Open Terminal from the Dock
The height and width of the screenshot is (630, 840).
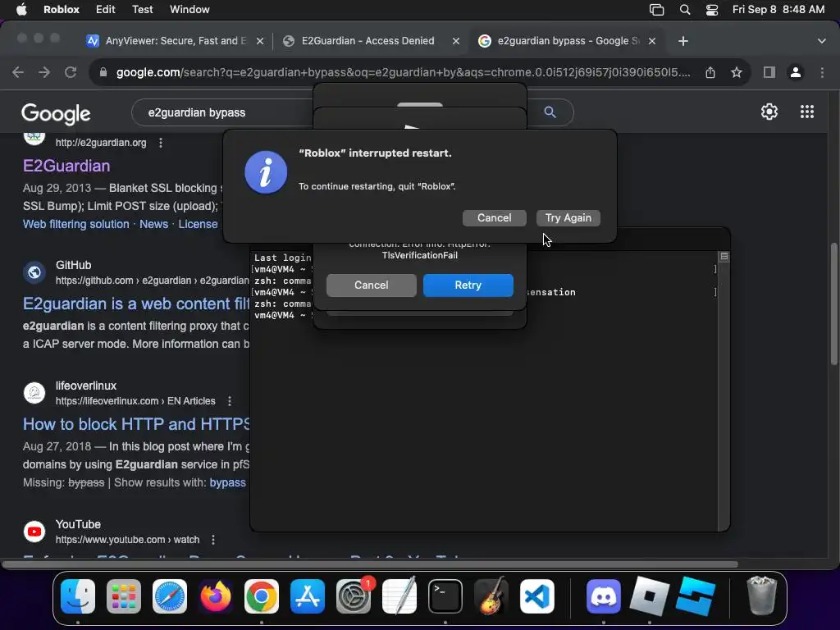(x=445, y=596)
